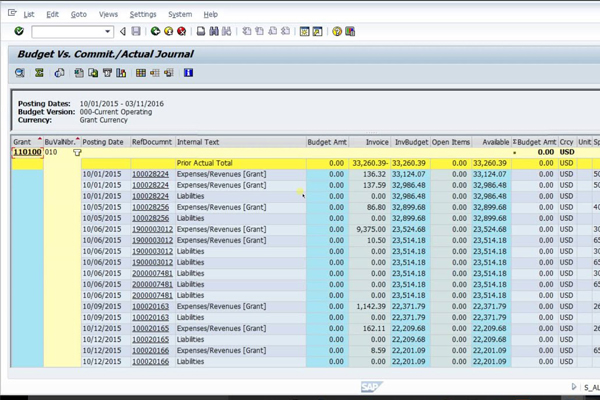The height and width of the screenshot is (400, 600).
Task: Go to Next Page icon
Action: click(272, 31)
